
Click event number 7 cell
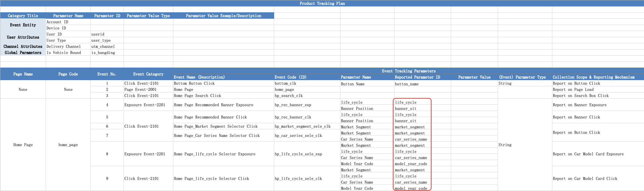(x=107, y=135)
